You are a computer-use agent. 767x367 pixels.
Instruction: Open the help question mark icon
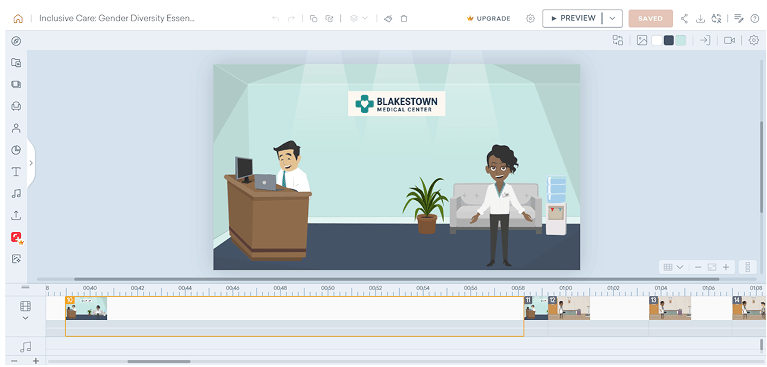click(754, 19)
